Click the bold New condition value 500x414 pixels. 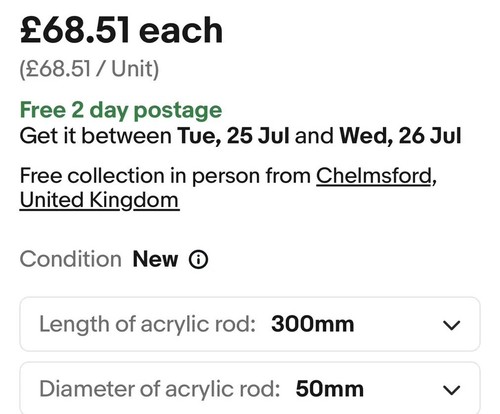[155, 259]
